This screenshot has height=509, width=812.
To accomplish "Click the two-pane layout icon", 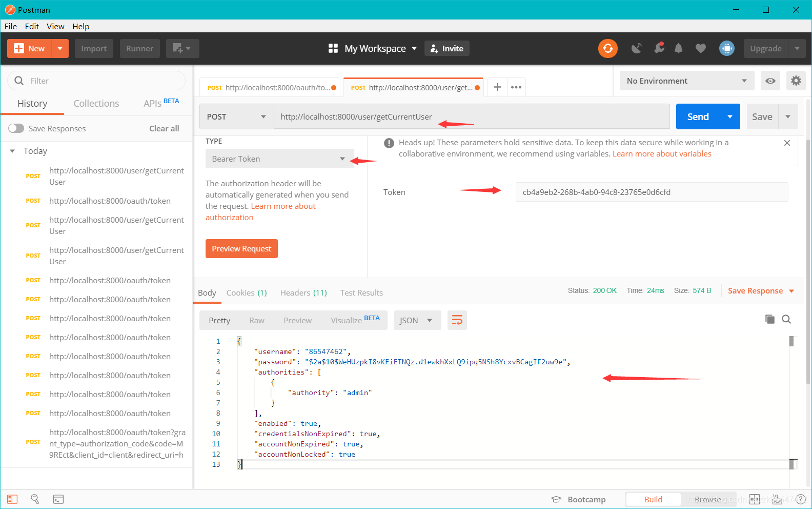I will (754, 499).
